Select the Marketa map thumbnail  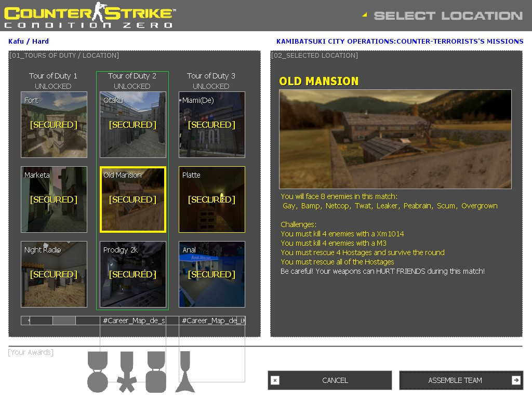[x=54, y=199]
